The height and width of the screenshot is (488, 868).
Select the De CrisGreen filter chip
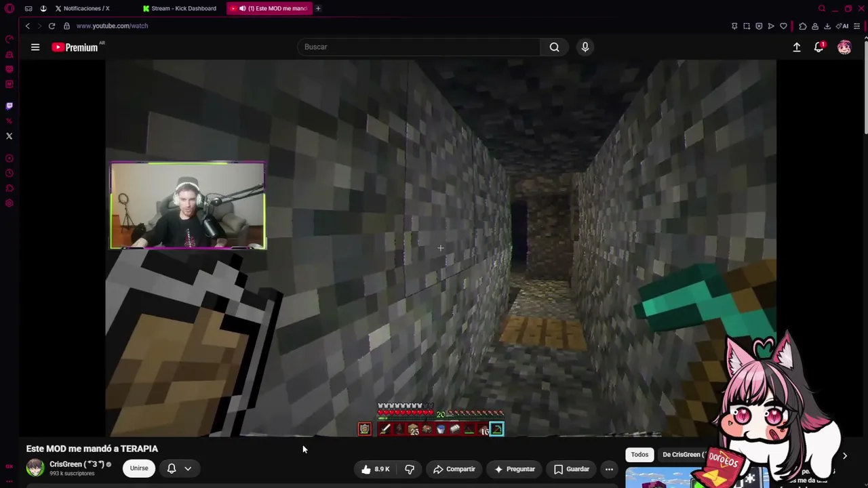pyautogui.click(x=684, y=455)
